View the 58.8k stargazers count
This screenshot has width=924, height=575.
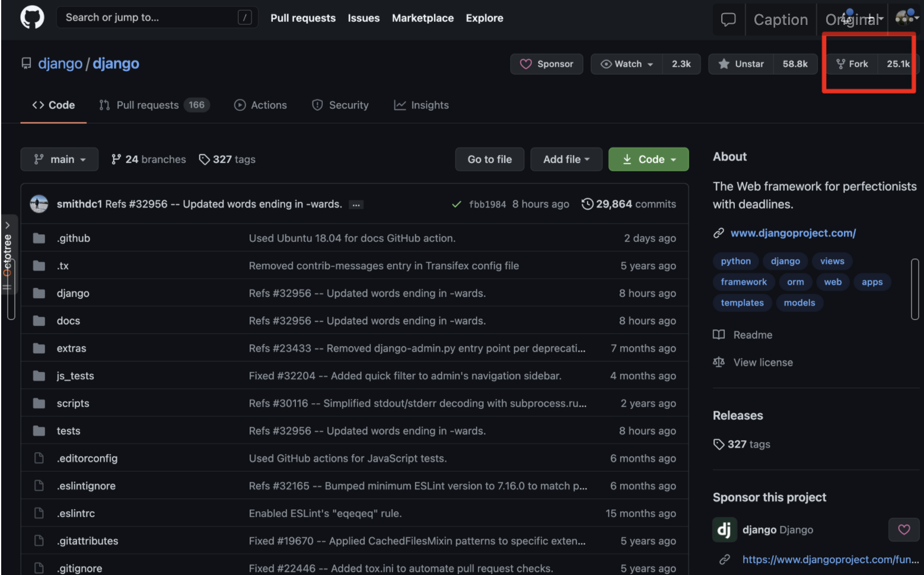click(x=795, y=64)
